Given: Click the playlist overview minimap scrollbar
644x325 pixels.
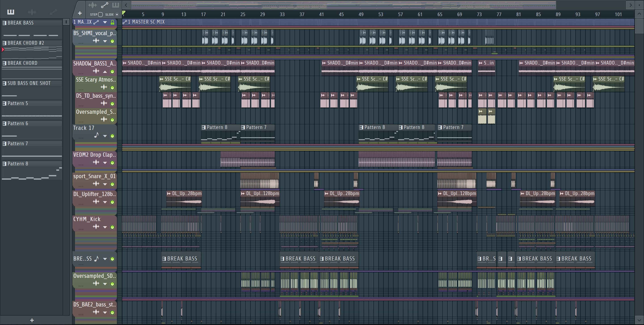Looking at the screenshot, I should (x=343, y=5).
